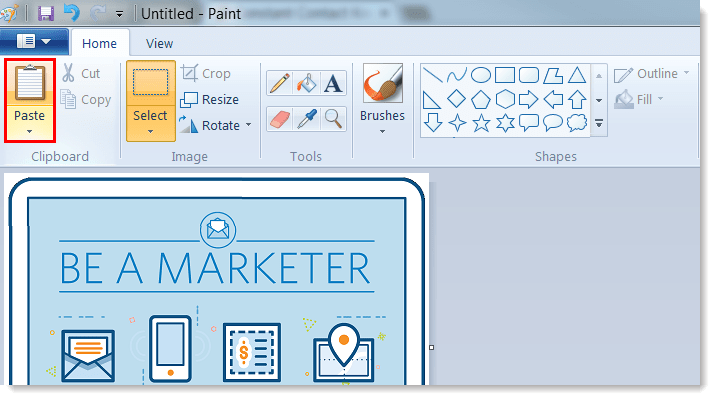Select the Magnifier tool
Viewport: 715px width, 400px height.
click(x=333, y=119)
